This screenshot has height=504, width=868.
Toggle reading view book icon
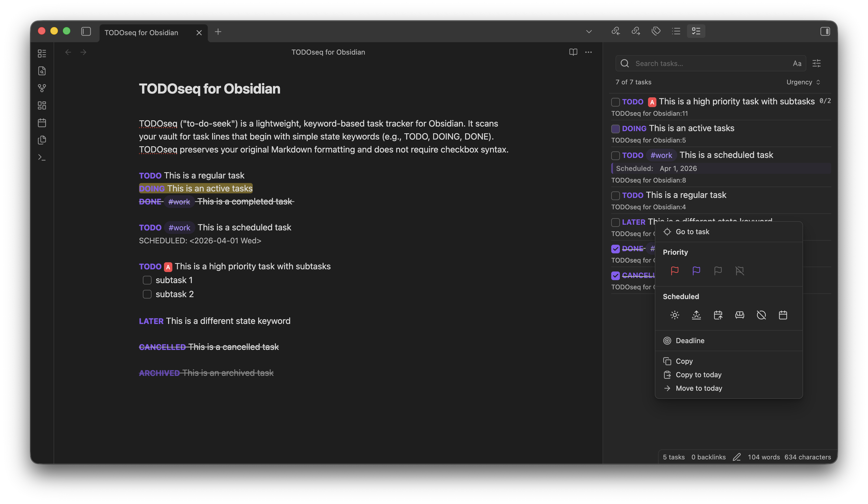click(x=573, y=52)
